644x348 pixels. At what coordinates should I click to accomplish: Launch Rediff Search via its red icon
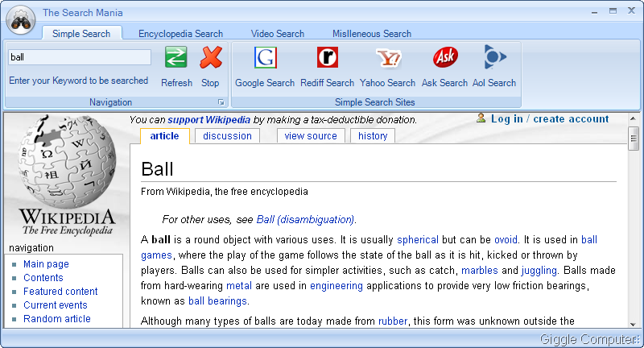[328, 57]
